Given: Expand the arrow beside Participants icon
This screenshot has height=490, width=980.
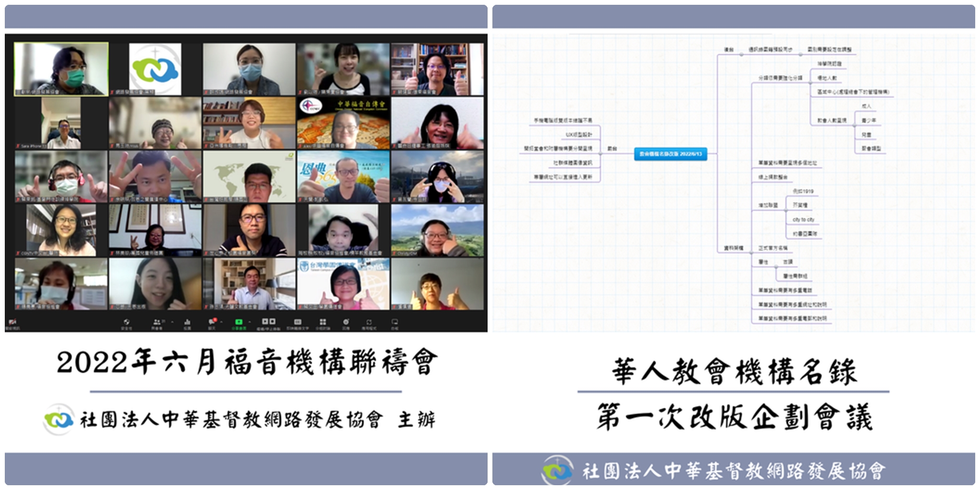Looking at the screenshot, I should click(172, 322).
